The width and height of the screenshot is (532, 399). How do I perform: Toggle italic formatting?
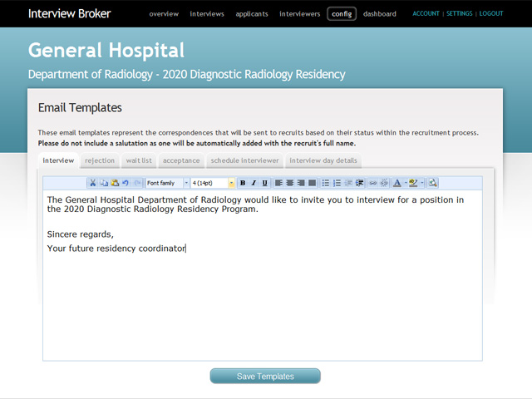click(x=254, y=183)
